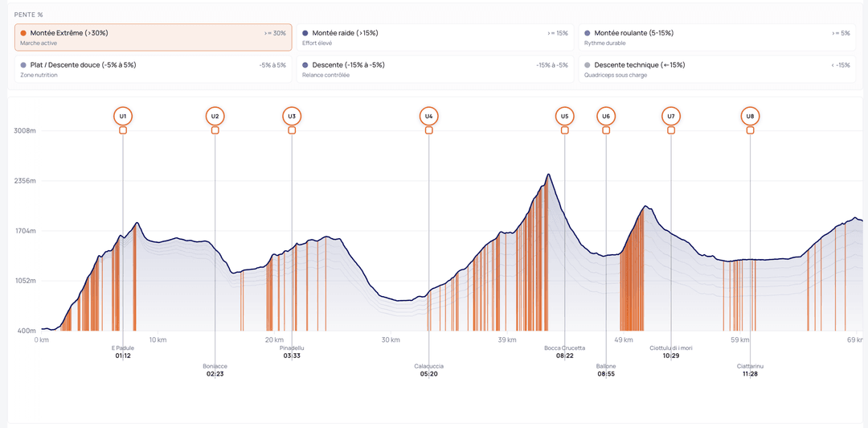Open the U6 marker icon
The height and width of the screenshot is (428, 868).
coord(606,117)
